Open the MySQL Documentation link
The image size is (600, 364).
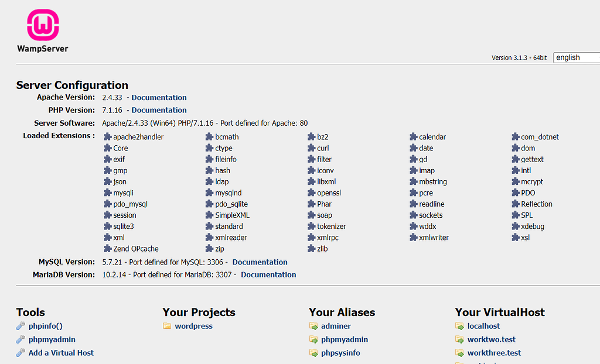click(x=260, y=262)
